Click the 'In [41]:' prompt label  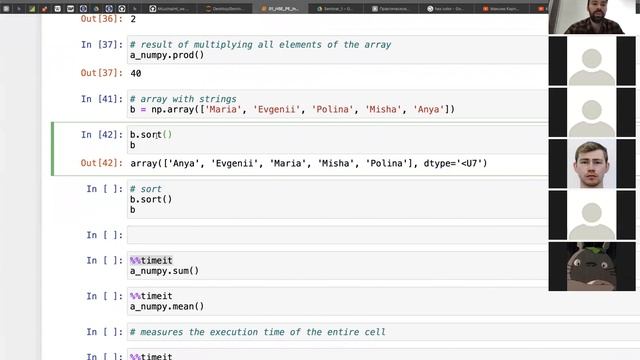pos(102,99)
